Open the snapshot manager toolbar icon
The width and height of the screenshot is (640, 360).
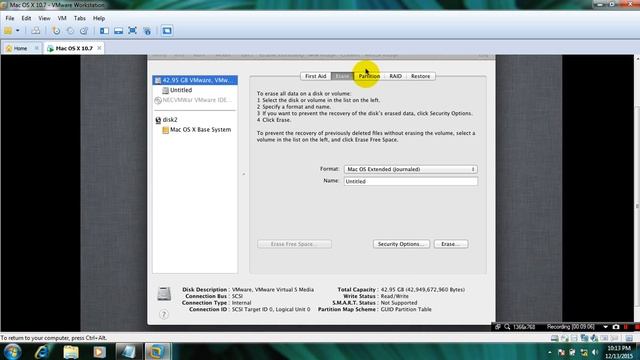point(84,31)
